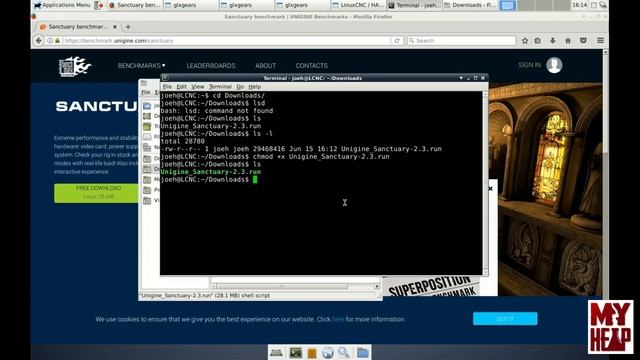Launch terminal emulator from the bottom dock
Screen dimensions: 640x360
coord(295,353)
